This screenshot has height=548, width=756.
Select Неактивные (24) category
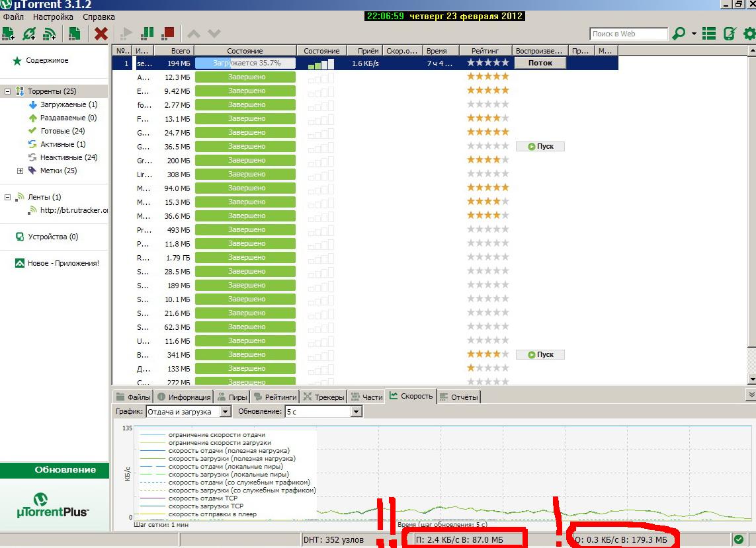point(69,157)
